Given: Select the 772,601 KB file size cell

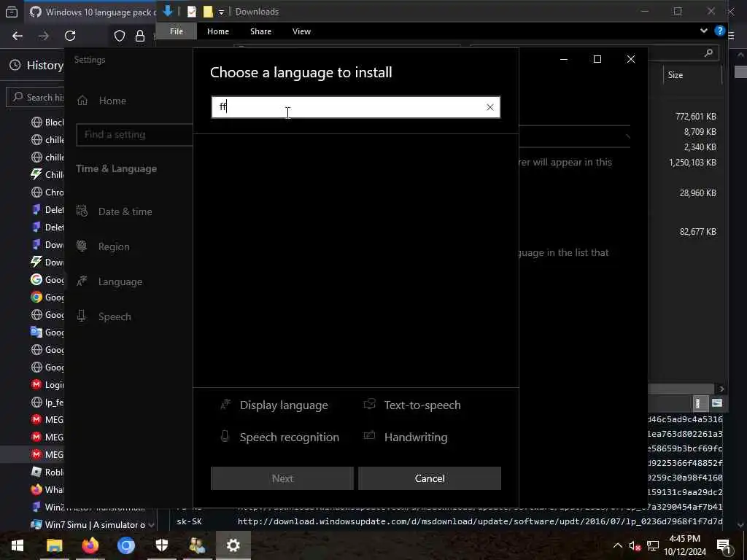Looking at the screenshot, I should (695, 116).
